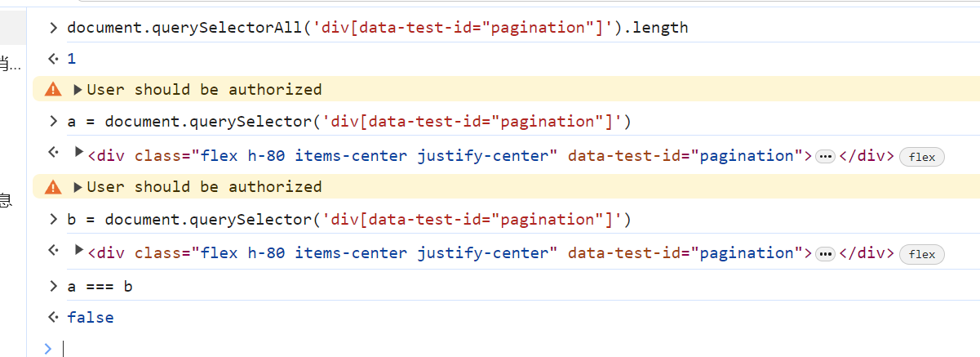980x357 pixels.
Task: Click the "1" length result value
Action: click(72, 58)
